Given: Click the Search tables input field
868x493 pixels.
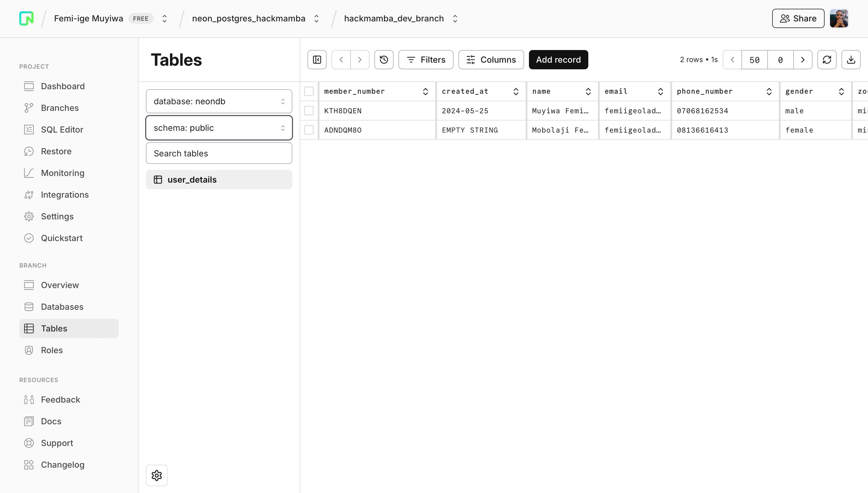Looking at the screenshot, I should coord(219,153).
